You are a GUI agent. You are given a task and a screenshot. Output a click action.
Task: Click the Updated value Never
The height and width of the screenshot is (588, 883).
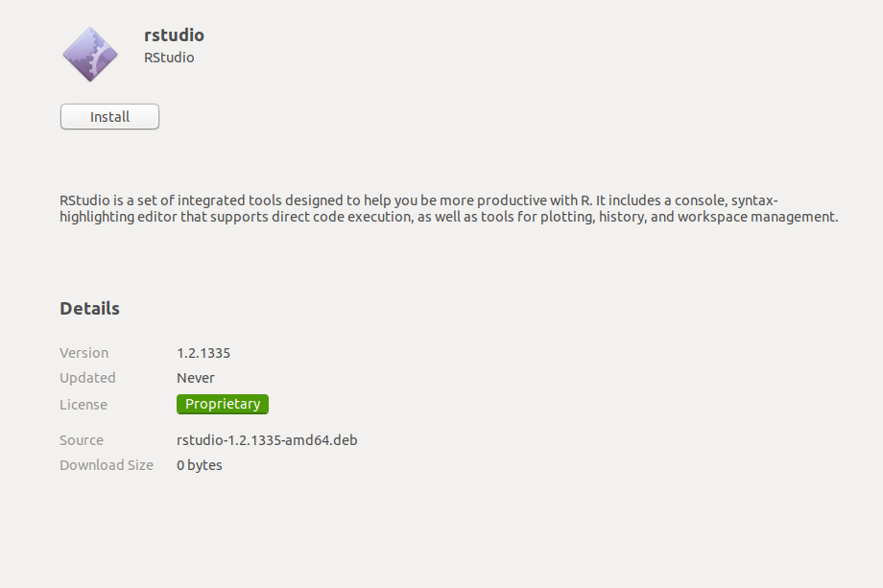pos(196,378)
